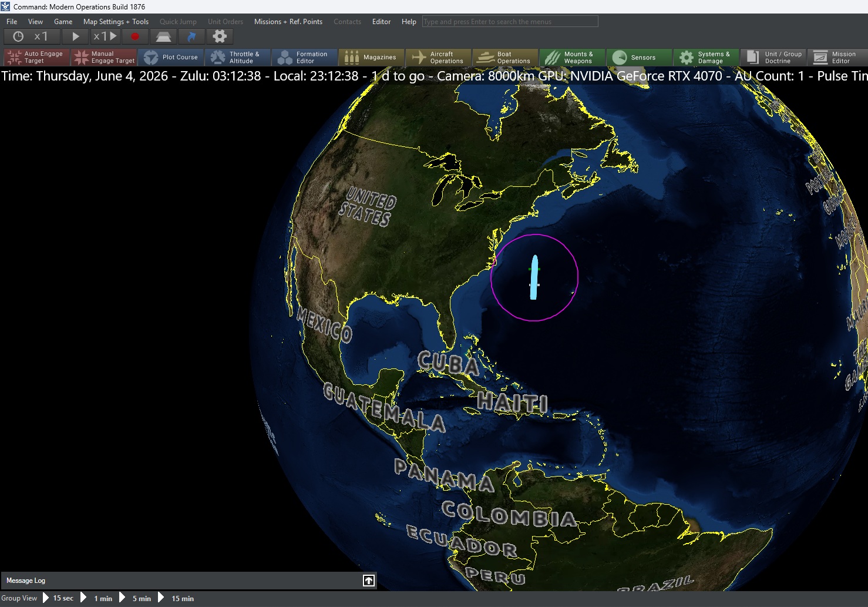Select the blue ship unit on map

tap(534, 277)
